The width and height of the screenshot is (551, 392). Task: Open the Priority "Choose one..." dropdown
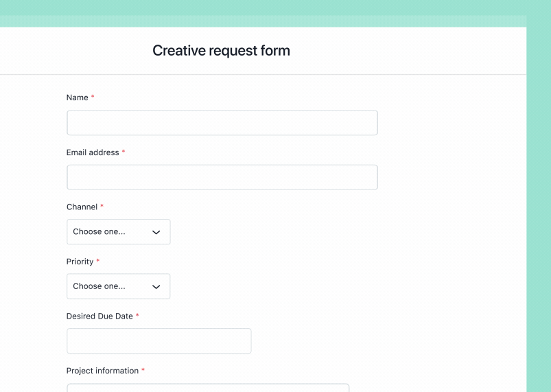119,286
